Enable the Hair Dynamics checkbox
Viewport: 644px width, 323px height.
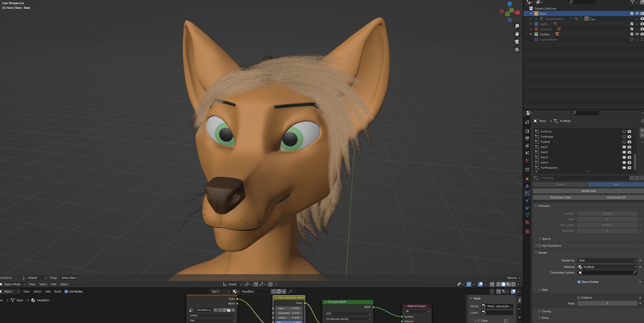540,246
